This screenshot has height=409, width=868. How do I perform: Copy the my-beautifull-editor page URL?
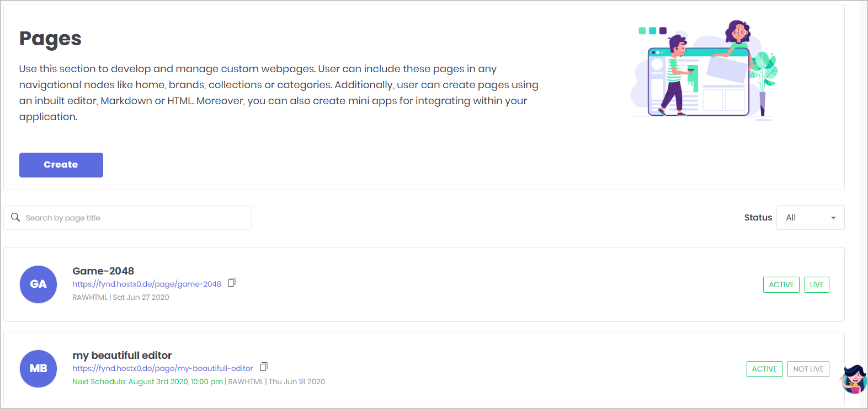tap(264, 367)
